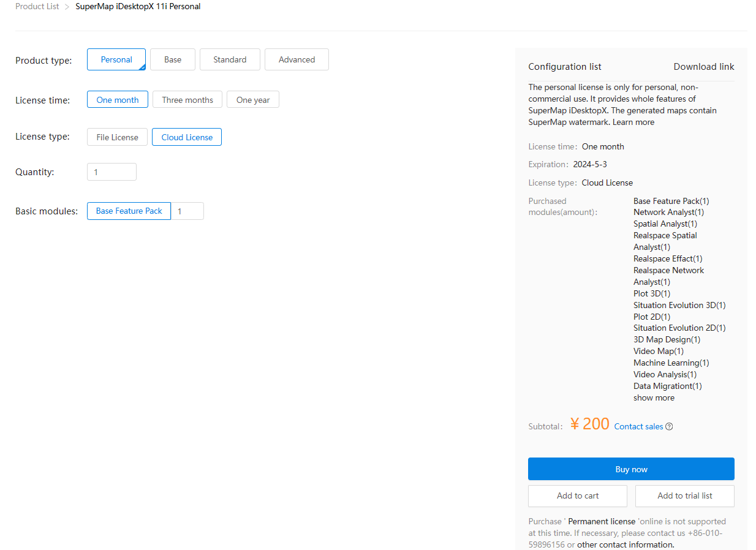Click the Buy now button
Screen dimensions: 756x550
[x=631, y=469]
